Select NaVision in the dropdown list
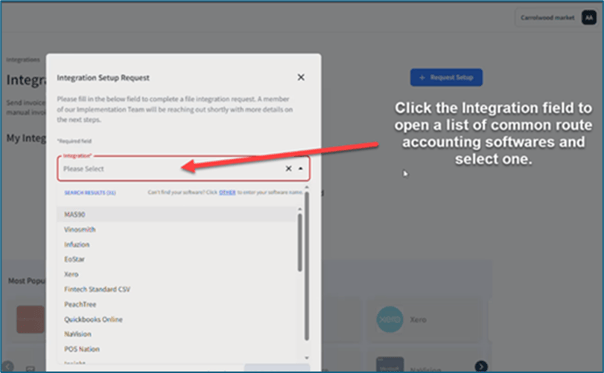604x373 pixels. click(177, 334)
